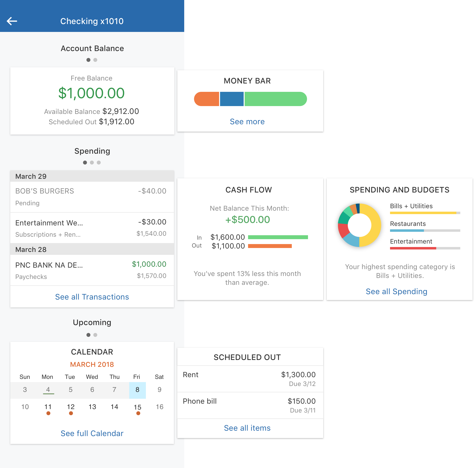476x468 pixels.
Task: Open Phone bill scheduled item $150.00
Action: tap(250, 405)
